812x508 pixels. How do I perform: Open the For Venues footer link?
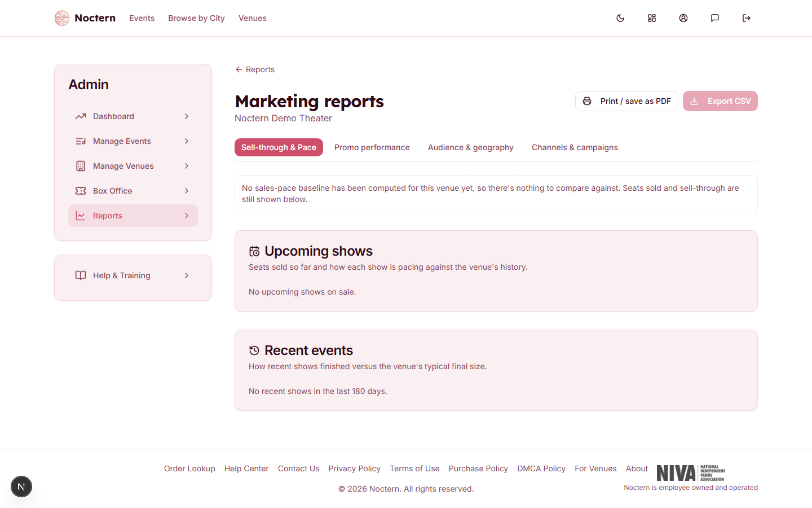[595, 468]
